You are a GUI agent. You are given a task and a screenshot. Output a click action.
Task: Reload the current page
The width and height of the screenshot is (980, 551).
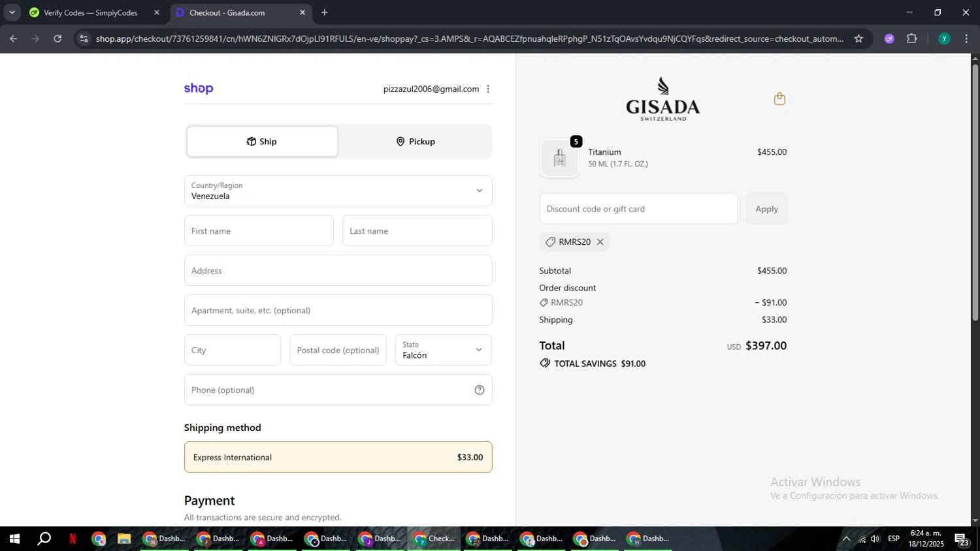57,39
